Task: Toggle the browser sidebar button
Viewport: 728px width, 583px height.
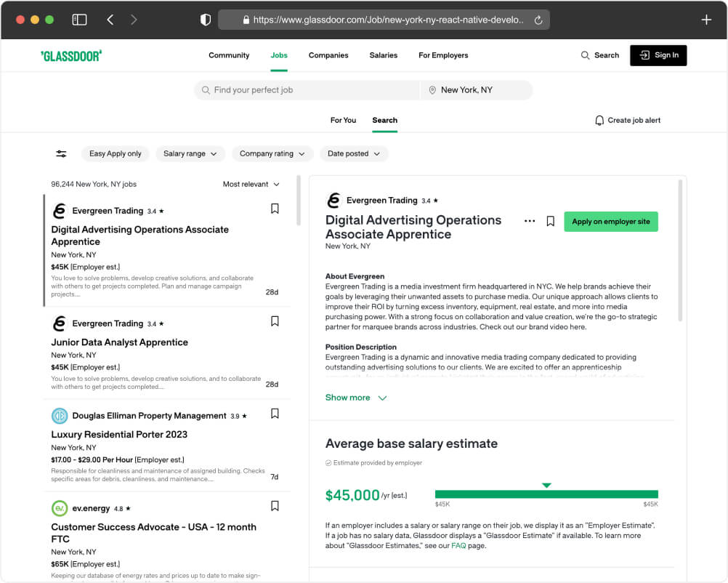Action: click(x=80, y=19)
